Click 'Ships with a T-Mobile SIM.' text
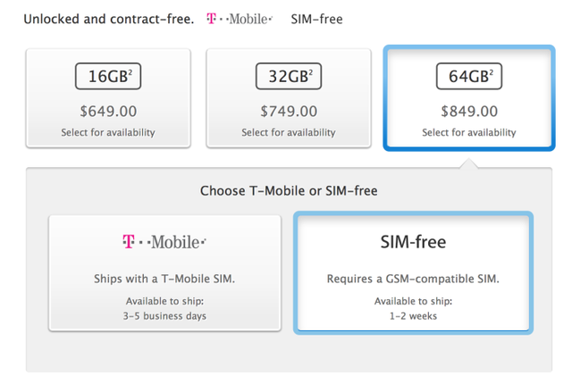The width and height of the screenshot is (572, 392). (164, 278)
